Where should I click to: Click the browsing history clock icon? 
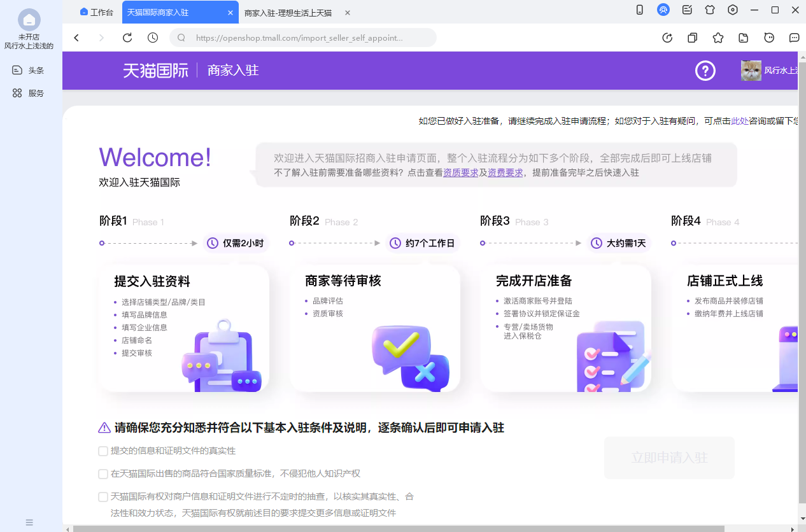(x=152, y=38)
